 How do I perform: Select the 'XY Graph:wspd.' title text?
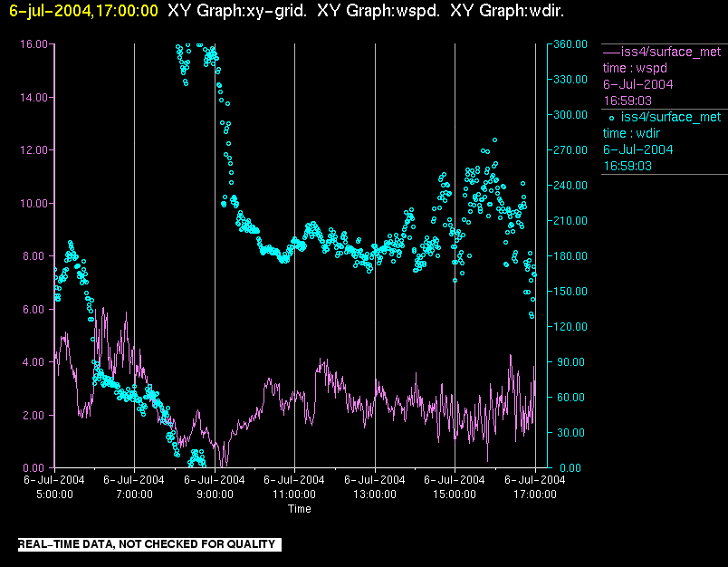378,11
